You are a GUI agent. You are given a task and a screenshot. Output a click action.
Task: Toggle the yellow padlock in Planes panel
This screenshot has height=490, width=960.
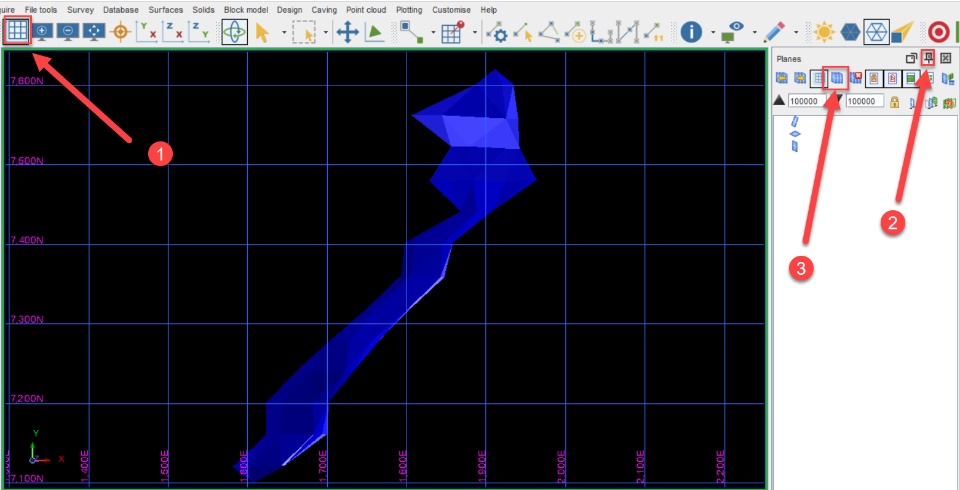894,102
